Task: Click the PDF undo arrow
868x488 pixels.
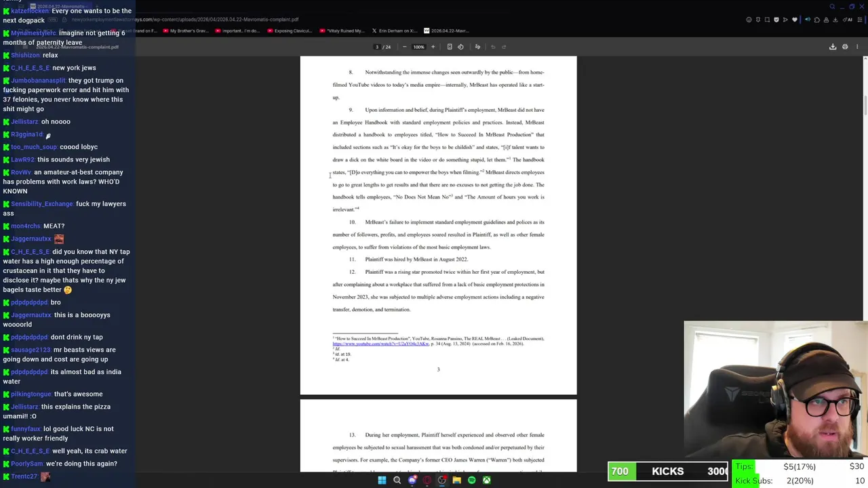Action: 493,47
